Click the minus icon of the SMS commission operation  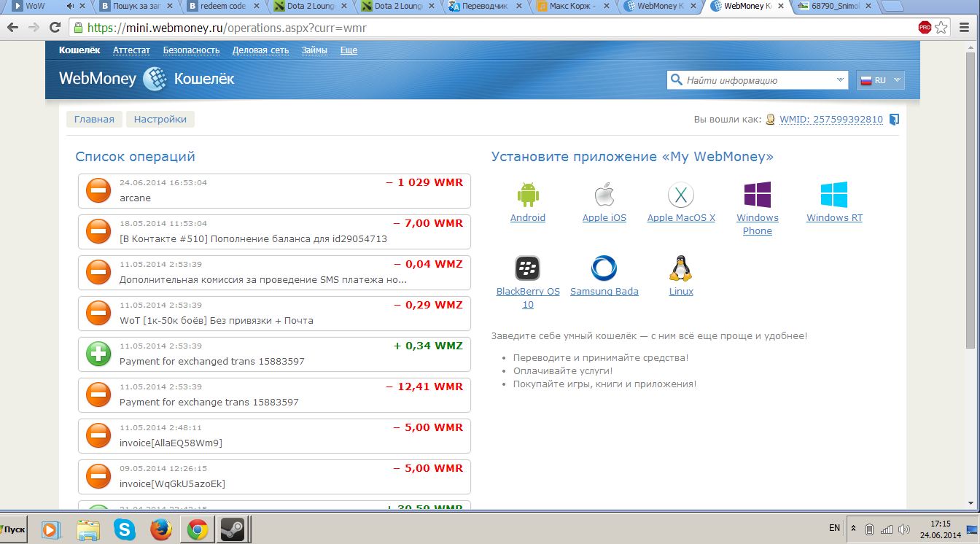tap(98, 272)
